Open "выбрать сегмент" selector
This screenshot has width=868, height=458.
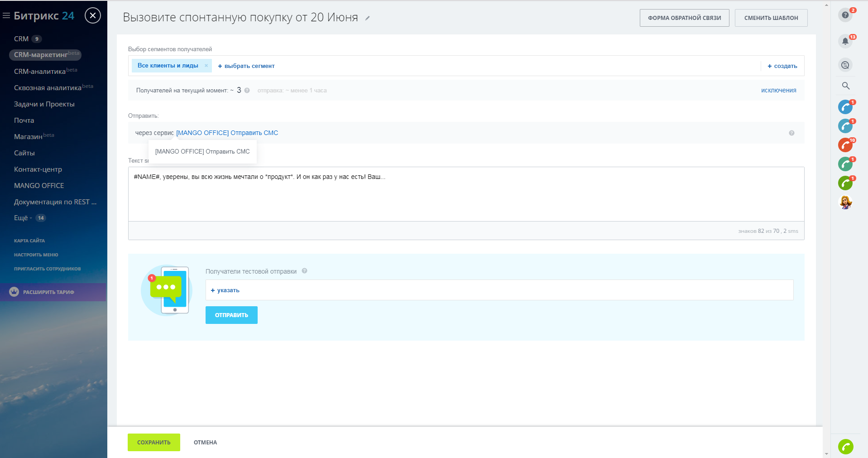coord(246,66)
